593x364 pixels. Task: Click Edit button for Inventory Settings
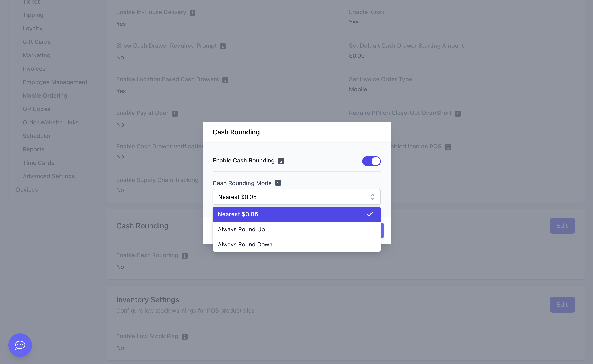[x=562, y=305]
